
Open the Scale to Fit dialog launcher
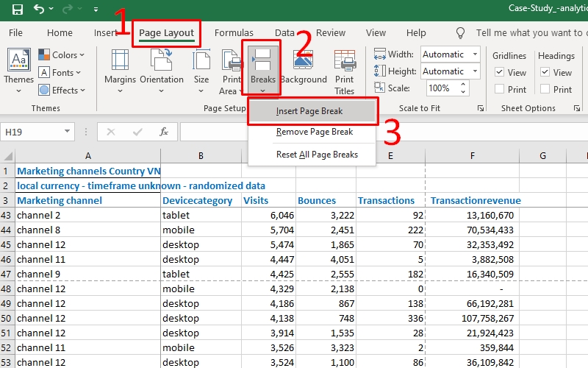[x=481, y=108]
